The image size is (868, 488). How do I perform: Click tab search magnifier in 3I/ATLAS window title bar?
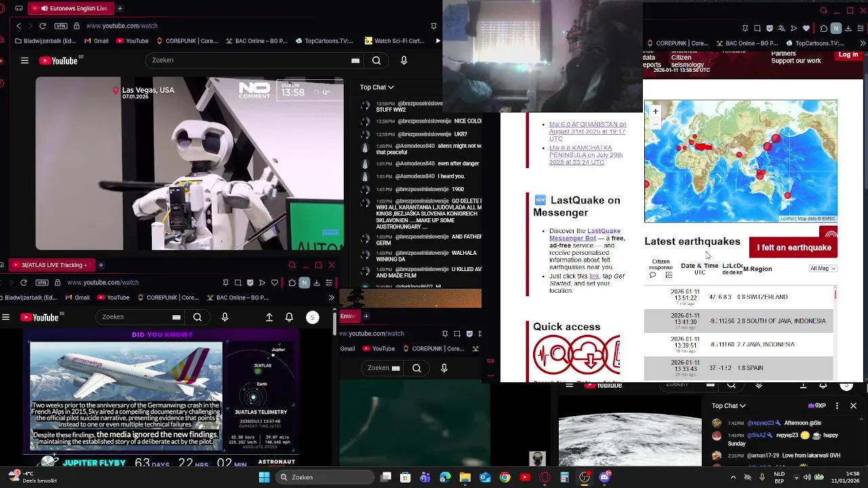pyautogui.click(x=292, y=265)
